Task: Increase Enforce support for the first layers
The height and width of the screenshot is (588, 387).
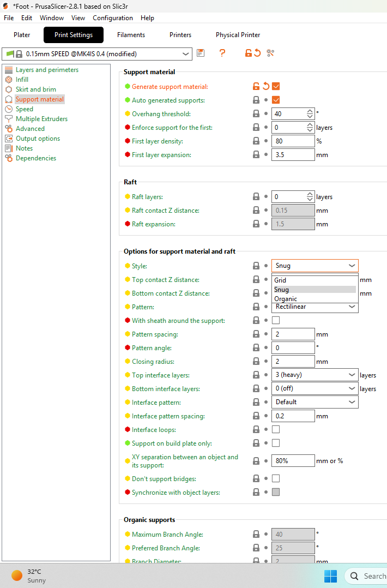Action: pyautogui.click(x=310, y=125)
